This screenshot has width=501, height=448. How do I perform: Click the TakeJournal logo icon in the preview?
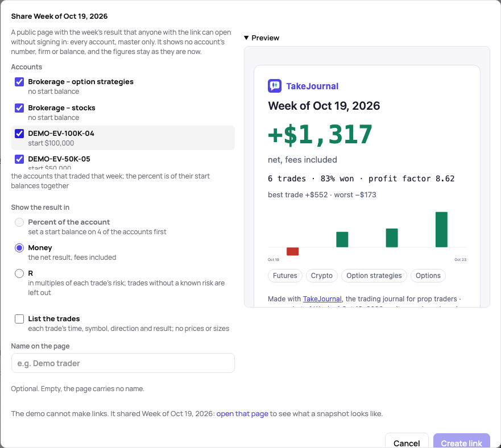coord(275,86)
